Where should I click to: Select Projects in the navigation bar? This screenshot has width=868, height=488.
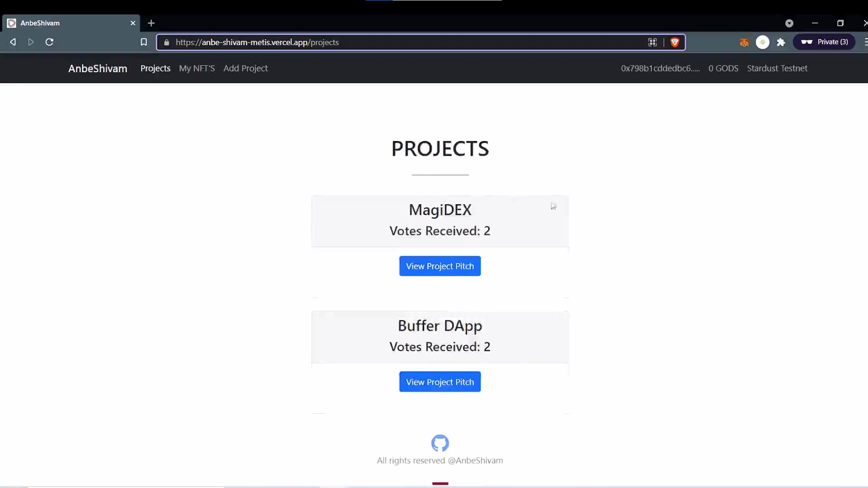[x=155, y=68]
